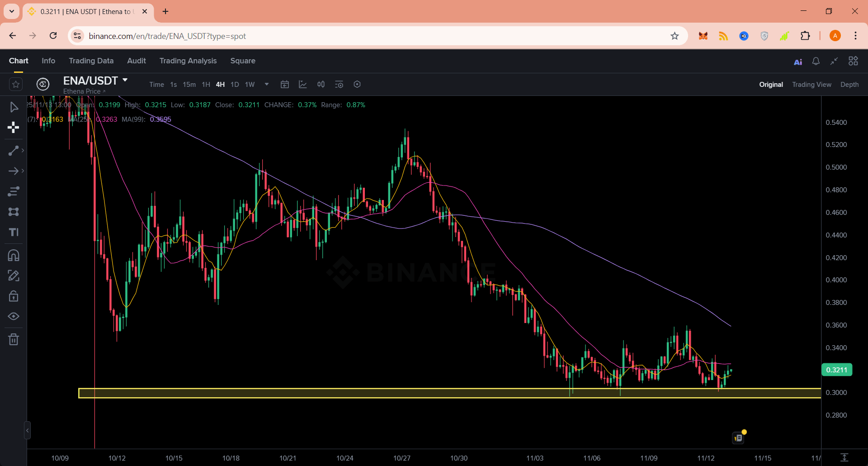Screen dimensions: 868x466
Task: Open the Chrome profile avatar
Action: [x=835, y=36]
